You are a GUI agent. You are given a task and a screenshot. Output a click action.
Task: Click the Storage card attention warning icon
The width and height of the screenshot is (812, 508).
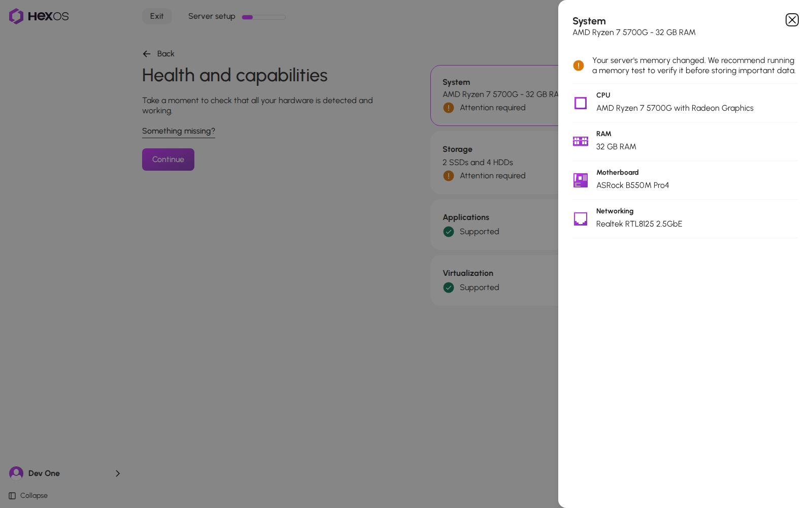[x=449, y=176]
